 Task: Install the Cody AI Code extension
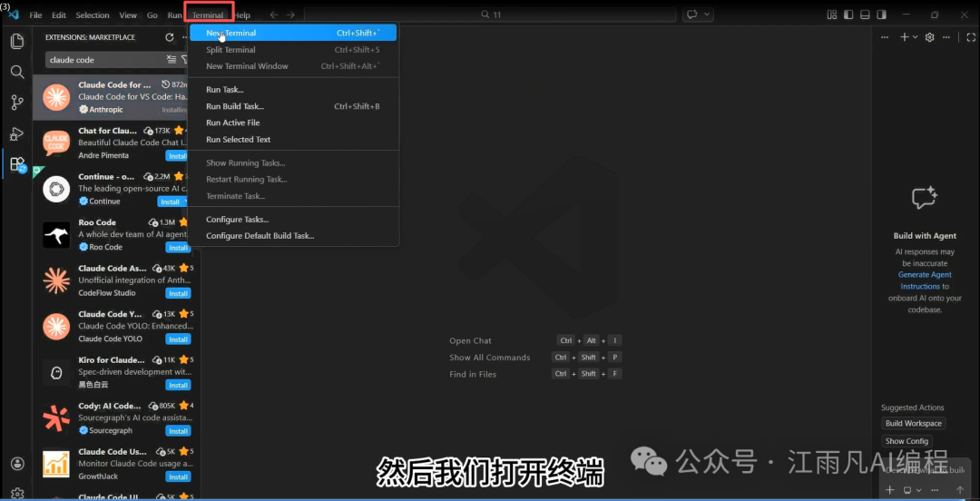[x=178, y=431]
